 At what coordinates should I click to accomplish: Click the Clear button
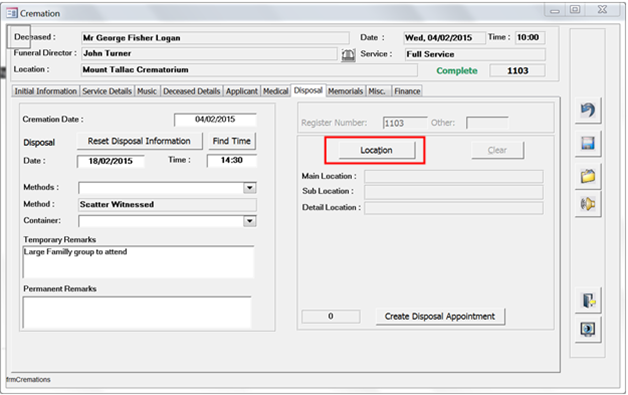(497, 150)
